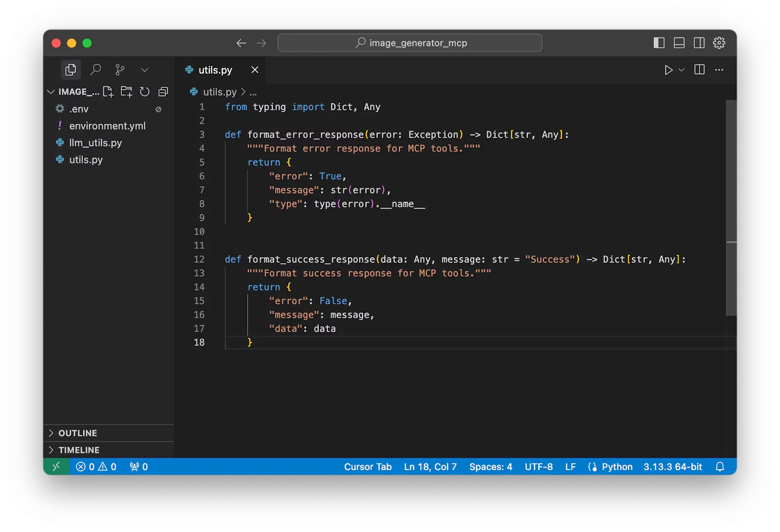This screenshot has height=532, width=780.
Task: Open the Source Control view icon
Action: click(x=120, y=70)
